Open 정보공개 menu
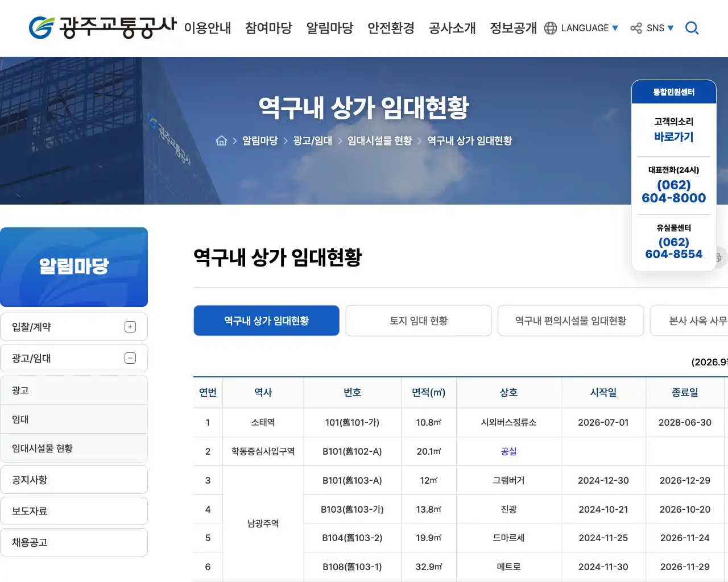This screenshot has height=582, width=728. [513, 28]
